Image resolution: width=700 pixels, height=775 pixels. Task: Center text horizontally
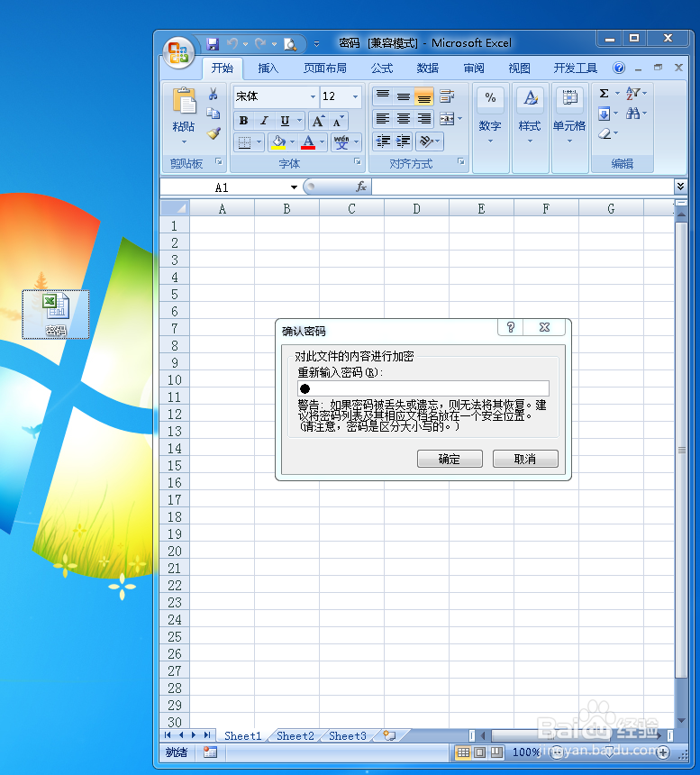pyautogui.click(x=404, y=119)
